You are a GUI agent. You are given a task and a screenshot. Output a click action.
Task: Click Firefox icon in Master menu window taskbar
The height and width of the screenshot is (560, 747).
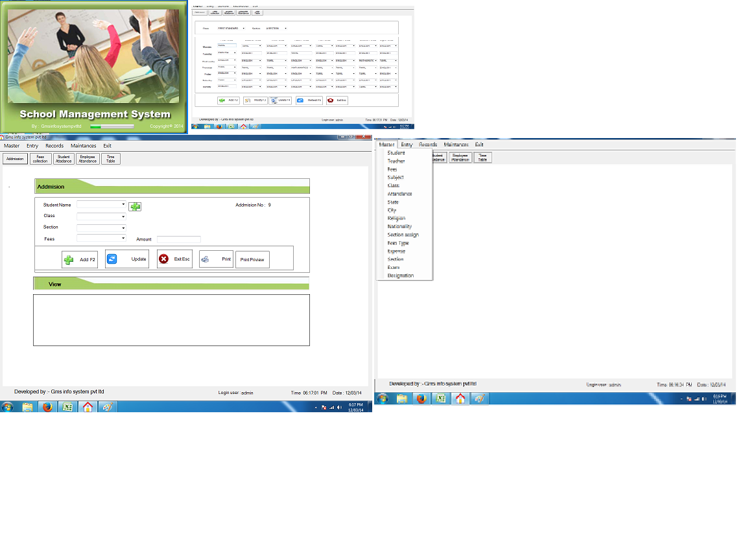tap(421, 399)
